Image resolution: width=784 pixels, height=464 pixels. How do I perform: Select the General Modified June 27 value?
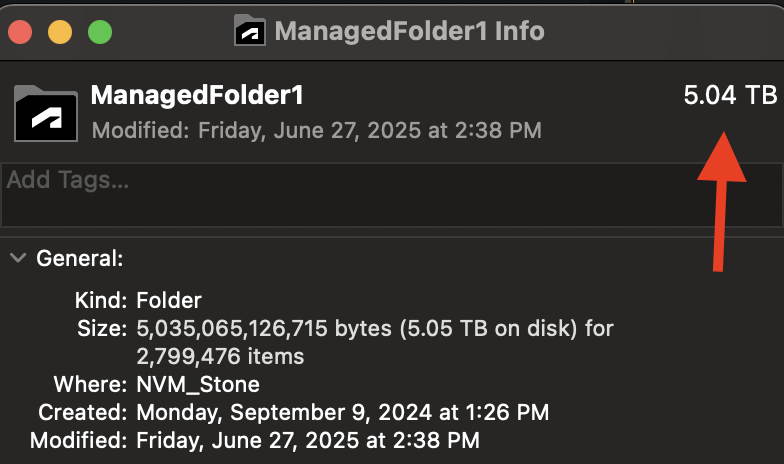[308, 440]
